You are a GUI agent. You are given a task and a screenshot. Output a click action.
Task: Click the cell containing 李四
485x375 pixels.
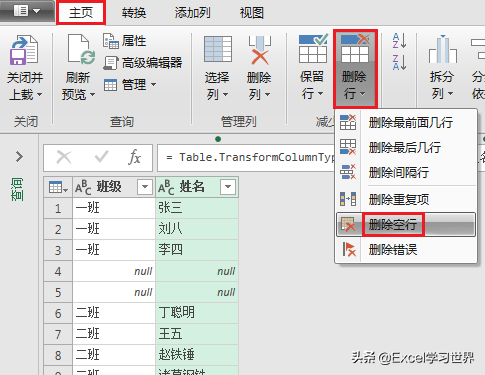197,250
